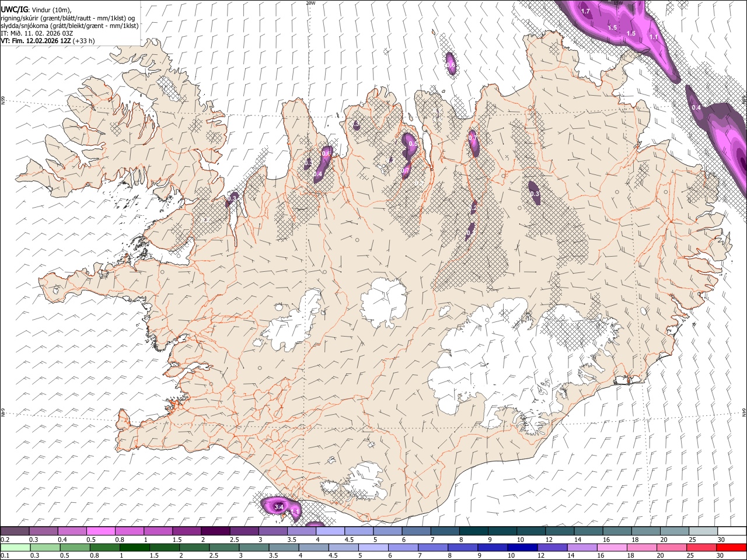Click the 0.4 value in offshore northeast band
The image size is (747, 560).
pos(696,107)
